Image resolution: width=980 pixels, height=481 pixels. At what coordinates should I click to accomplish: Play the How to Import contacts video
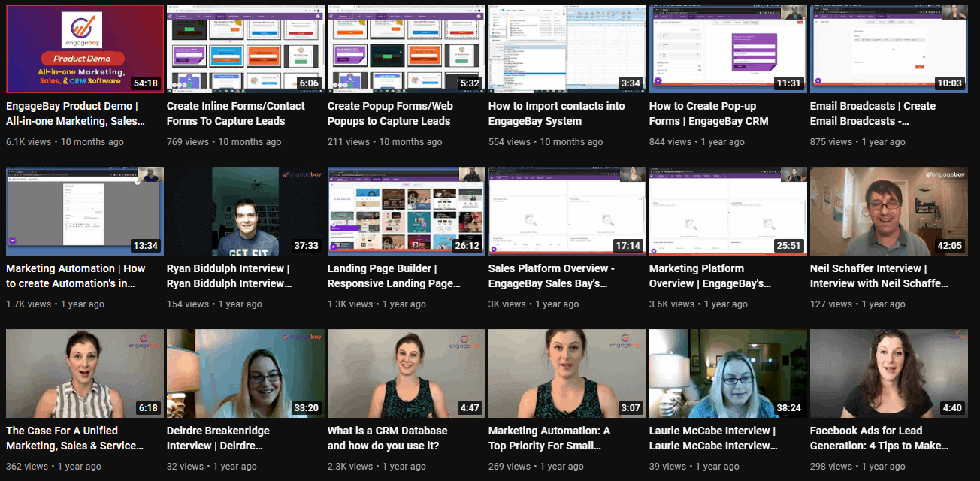point(567,48)
